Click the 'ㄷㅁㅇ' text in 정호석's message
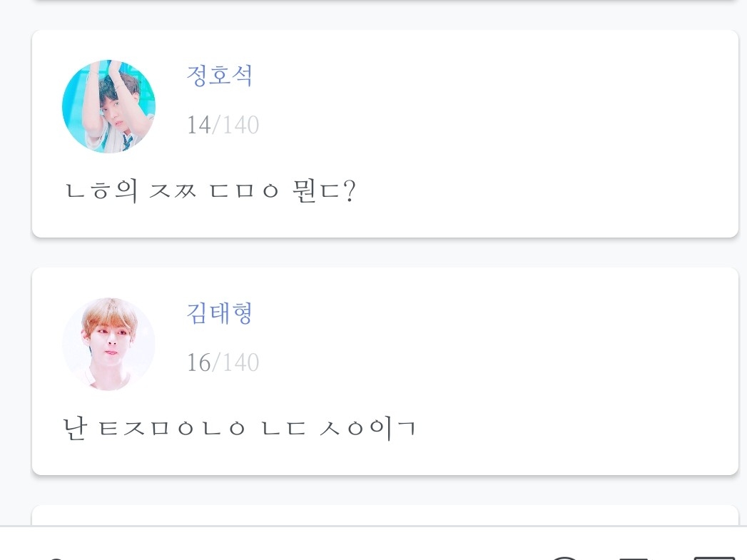 click(x=243, y=193)
